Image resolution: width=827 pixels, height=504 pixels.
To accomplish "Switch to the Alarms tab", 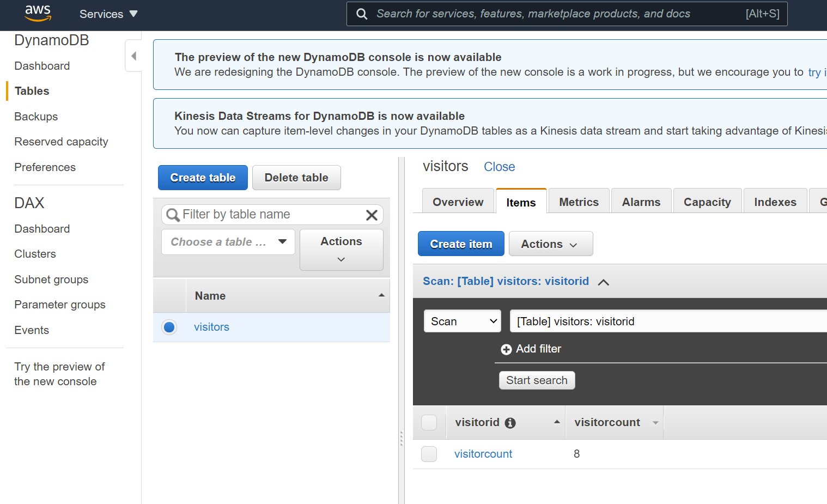I will [x=641, y=202].
